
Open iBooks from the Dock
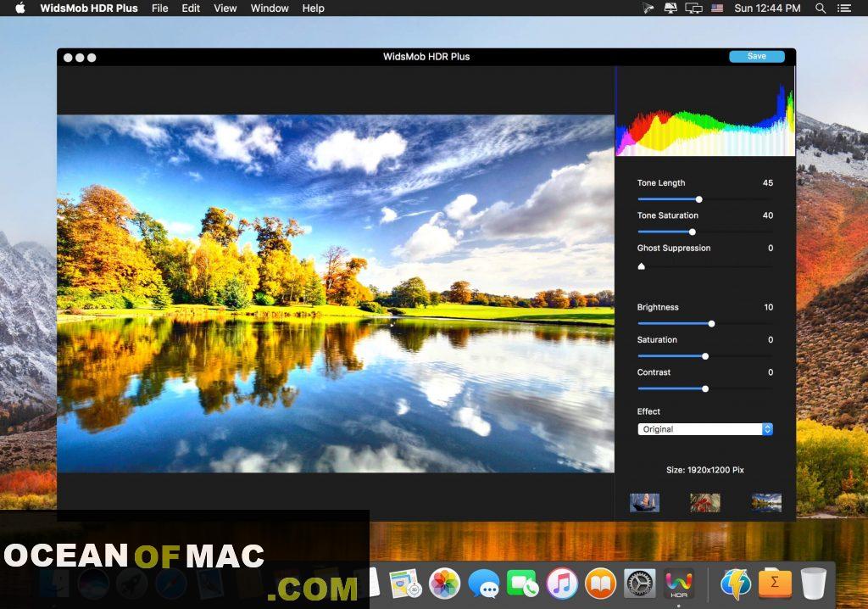point(601,584)
